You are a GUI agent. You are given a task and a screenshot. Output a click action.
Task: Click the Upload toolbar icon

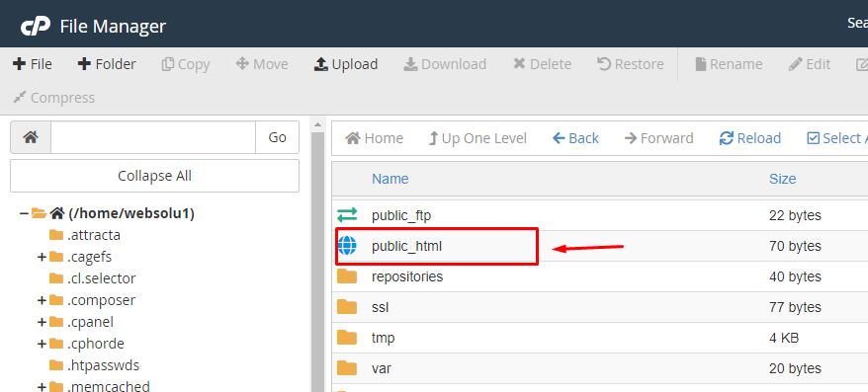pyautogui.click(x=321, y=65)
